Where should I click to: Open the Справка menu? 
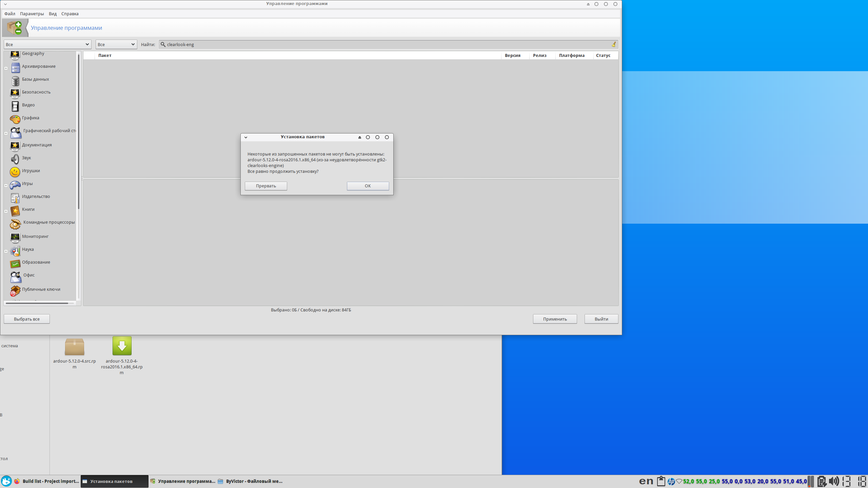click(x=70, y=14)
